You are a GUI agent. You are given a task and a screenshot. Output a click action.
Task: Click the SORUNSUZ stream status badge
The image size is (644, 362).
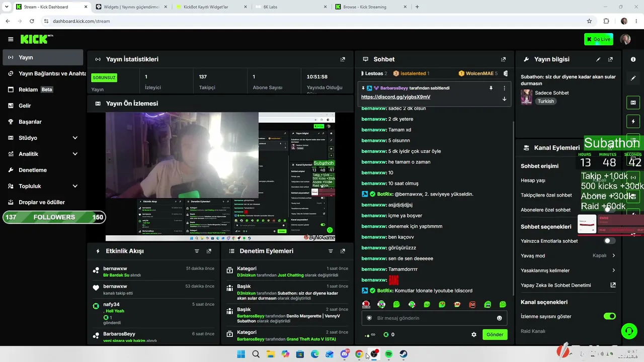click(x=104, y=77)
